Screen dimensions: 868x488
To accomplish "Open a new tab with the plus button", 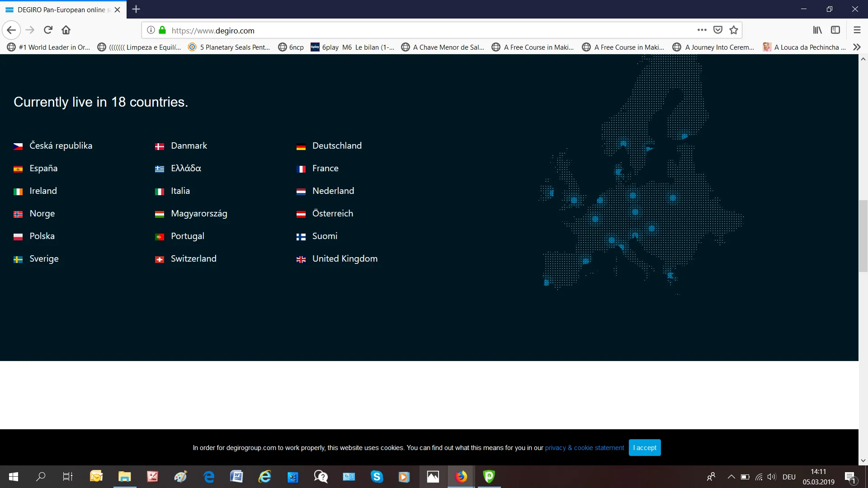I will (x=136, y=9).
